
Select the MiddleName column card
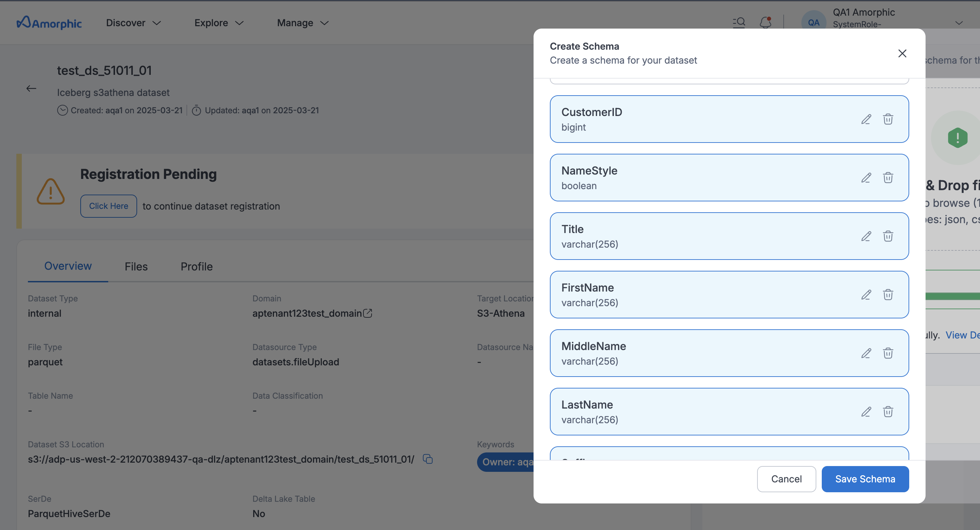point(729,353)
